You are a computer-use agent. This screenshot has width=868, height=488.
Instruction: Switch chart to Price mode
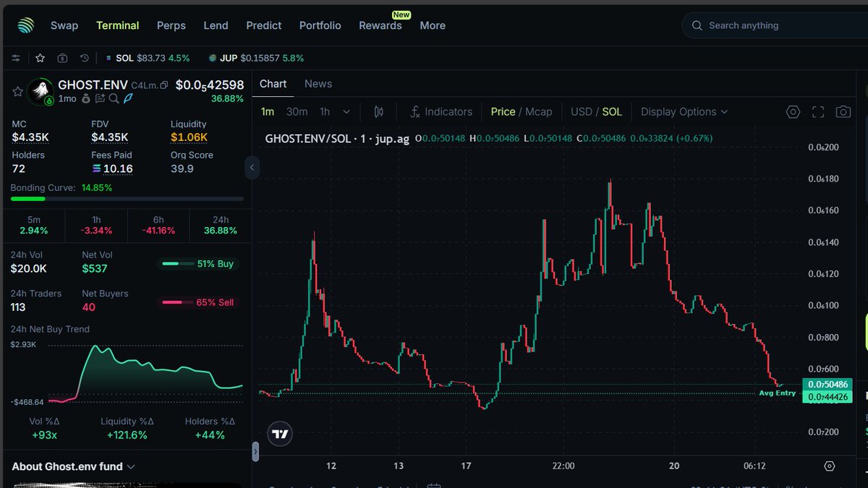click(503, 112)
